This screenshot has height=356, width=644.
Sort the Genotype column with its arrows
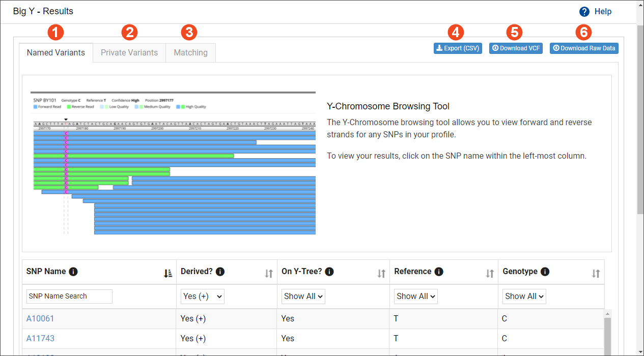pyautogui.click(x=596, y=274)
